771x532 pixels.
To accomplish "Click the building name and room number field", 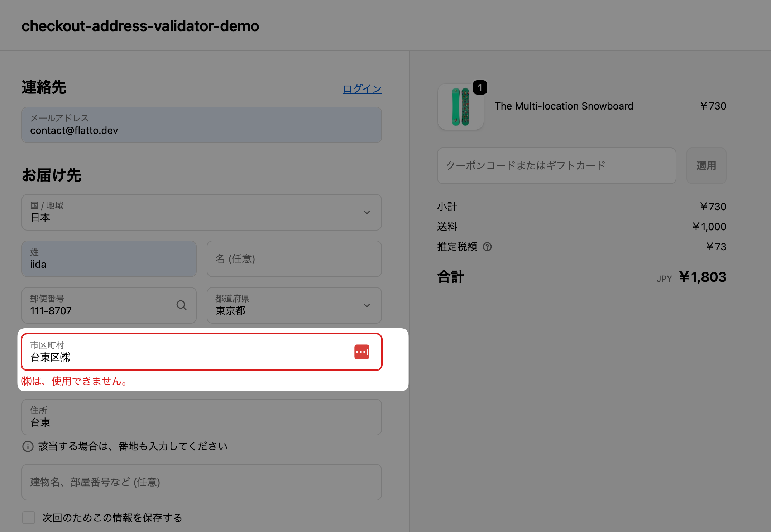I will tap(201, 482).
